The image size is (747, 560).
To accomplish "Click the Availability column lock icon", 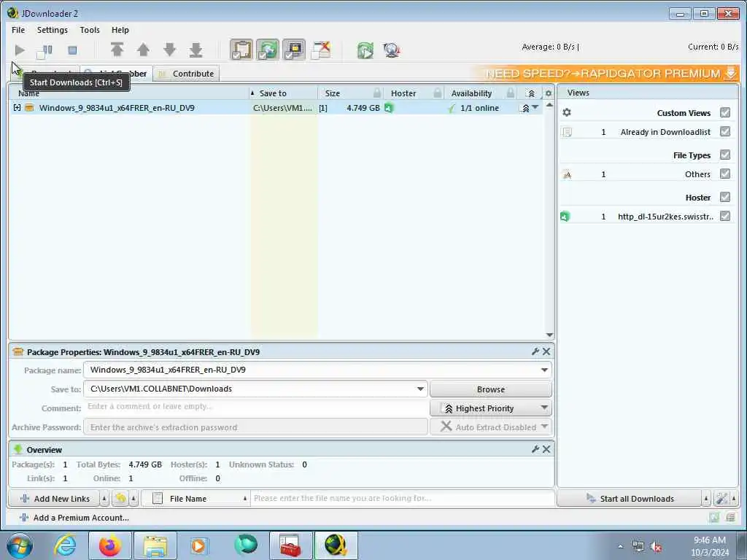I will click(510, 93).
